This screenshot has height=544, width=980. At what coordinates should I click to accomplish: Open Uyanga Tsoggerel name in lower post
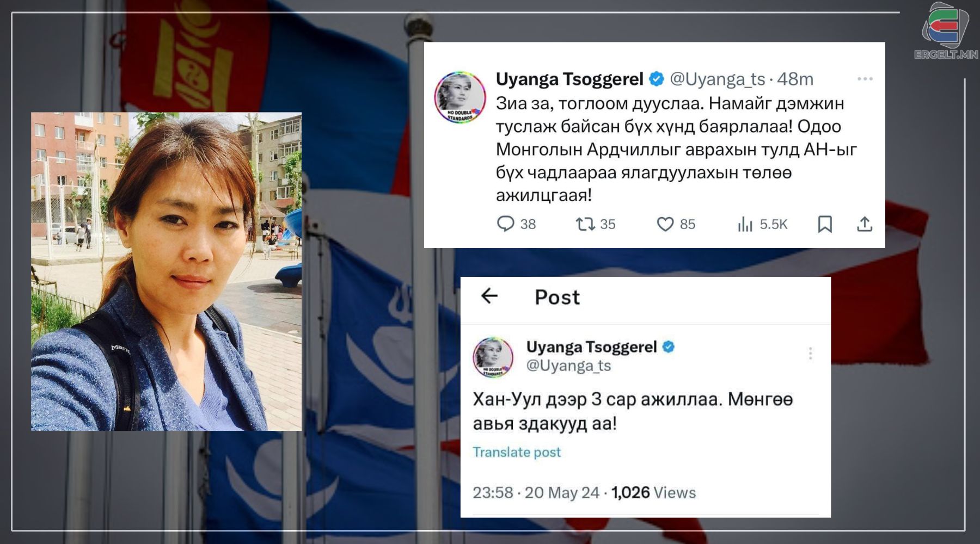pyautogui.click(x=591, y=347)
